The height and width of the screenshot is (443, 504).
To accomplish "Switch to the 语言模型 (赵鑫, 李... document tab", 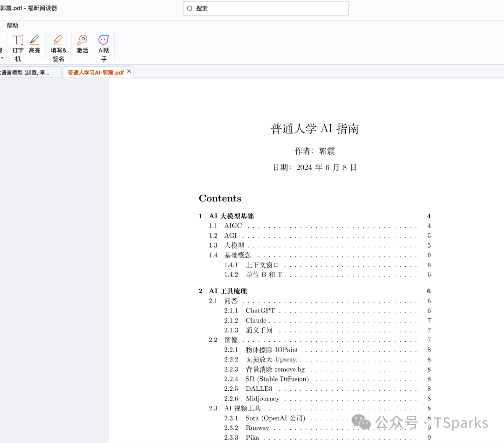I will pos(30,73).
